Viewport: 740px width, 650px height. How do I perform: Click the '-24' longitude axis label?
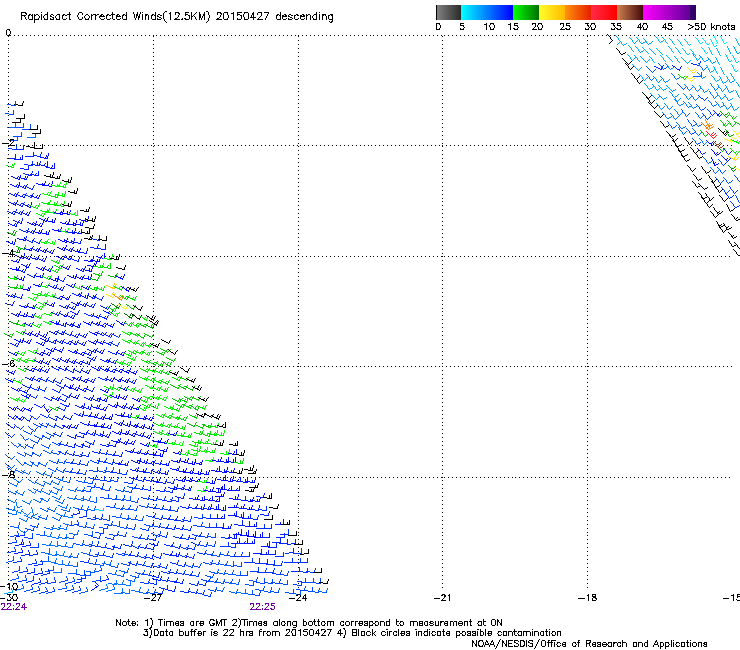[x=298, y=598]
